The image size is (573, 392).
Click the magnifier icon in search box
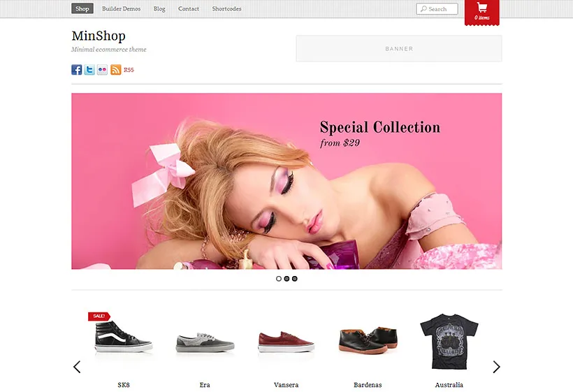[x=423, y=9]
